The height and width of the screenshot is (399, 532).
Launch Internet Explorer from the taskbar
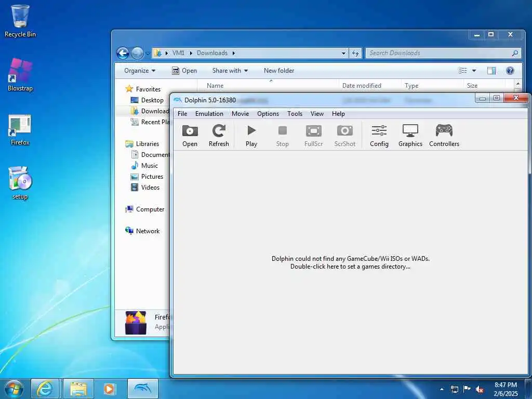(45, 389)
